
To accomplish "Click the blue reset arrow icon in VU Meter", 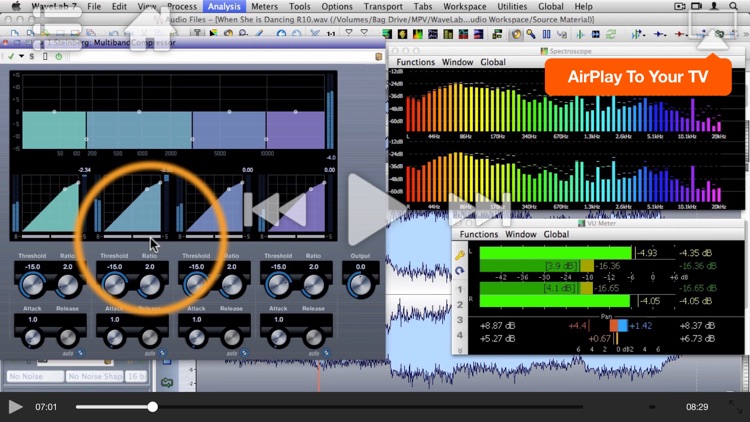I will (460, 271).
